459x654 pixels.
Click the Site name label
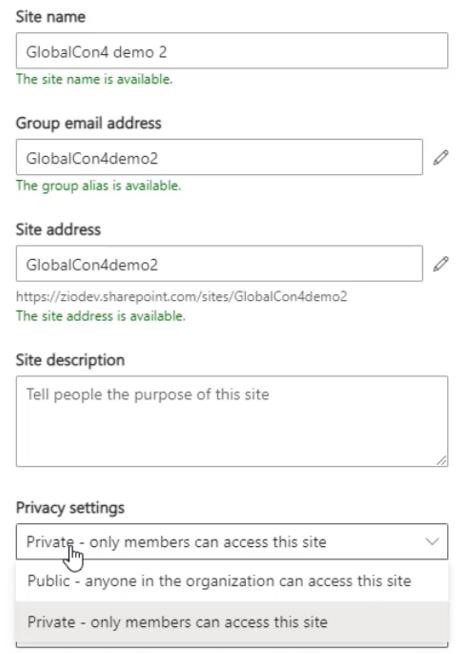(50, 17)
